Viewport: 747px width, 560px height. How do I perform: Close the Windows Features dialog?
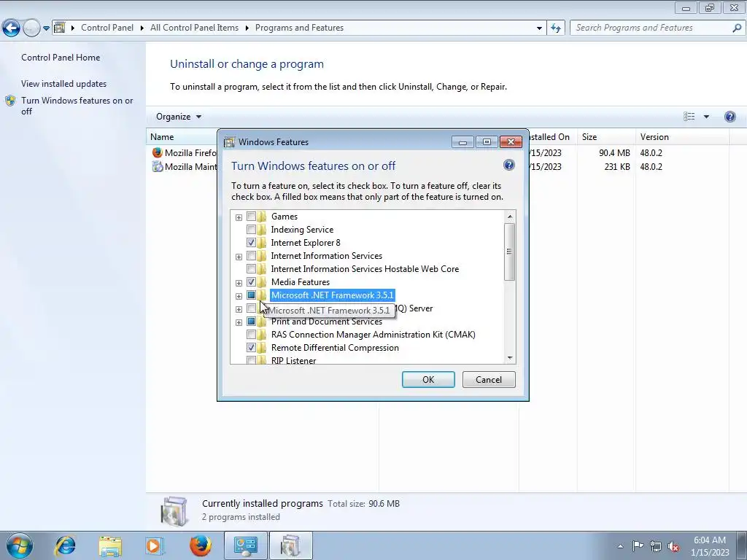pos(511,142)
